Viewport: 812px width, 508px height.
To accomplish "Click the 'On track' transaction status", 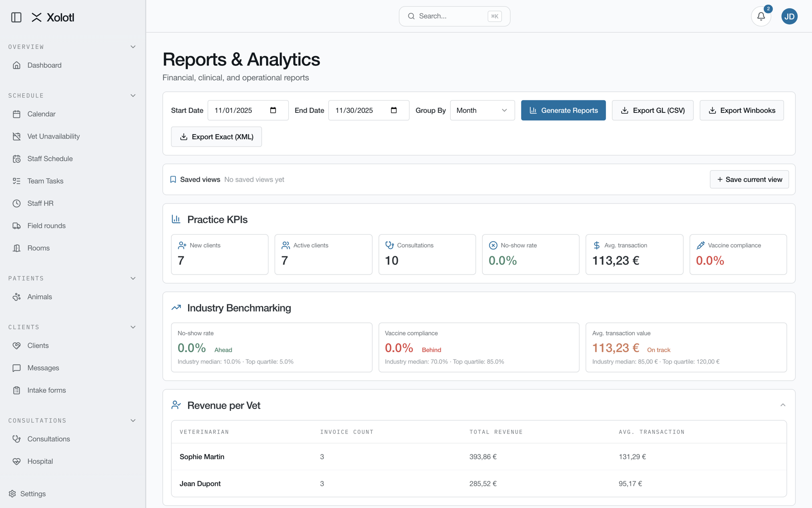I will coord(659,350).
